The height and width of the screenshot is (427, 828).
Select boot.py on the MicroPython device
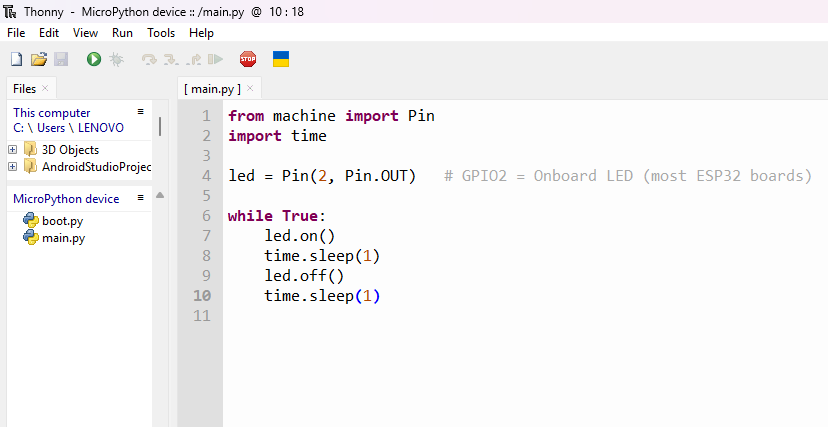[x=62, y=221]
